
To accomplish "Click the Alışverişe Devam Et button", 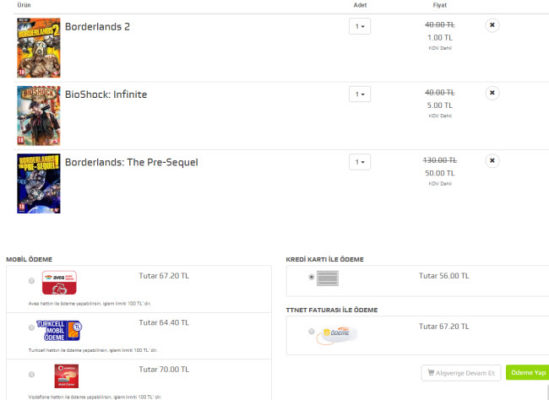I will point(461,373).
